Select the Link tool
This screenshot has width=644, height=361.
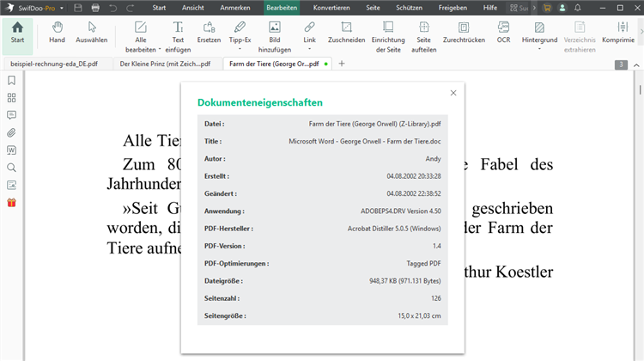[309, 33]
